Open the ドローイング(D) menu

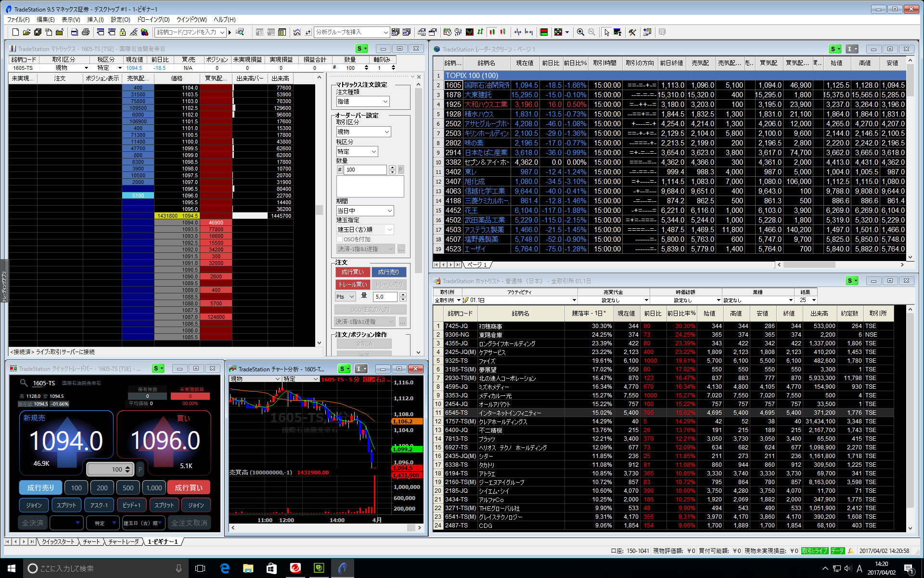coord(153,20)
